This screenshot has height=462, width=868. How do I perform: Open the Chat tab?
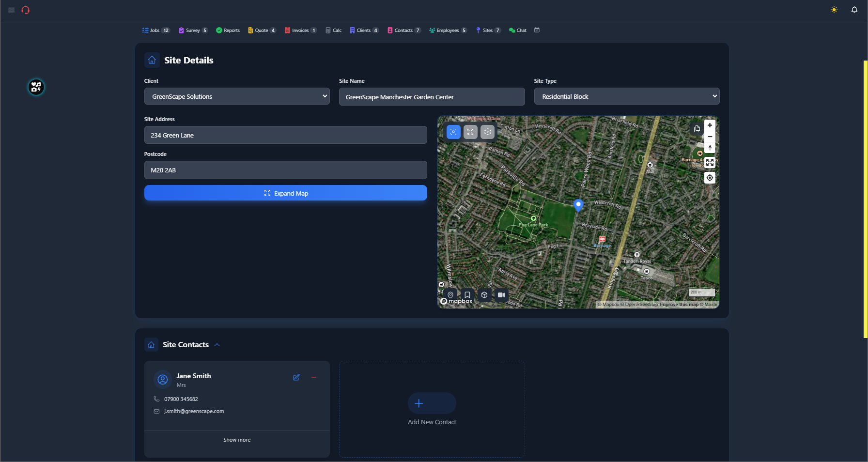coord(518,30)
